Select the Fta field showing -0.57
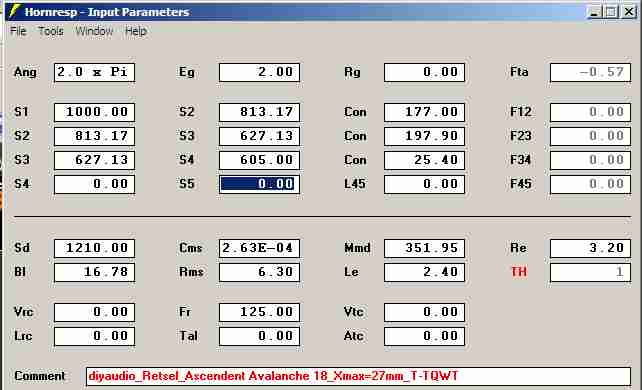 point(590,72)
